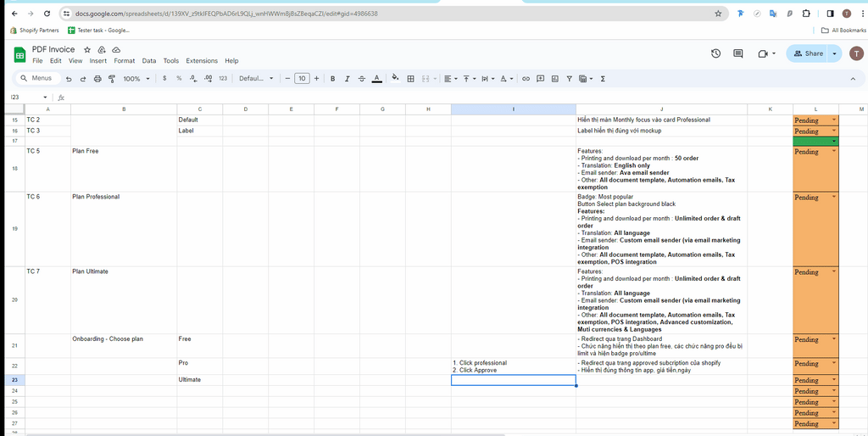Image resolution: width=868 pixels, height=436 pixels.
Task: Open the fill color paint bucket
Action: pyautogui.click(x=394, y=79)
